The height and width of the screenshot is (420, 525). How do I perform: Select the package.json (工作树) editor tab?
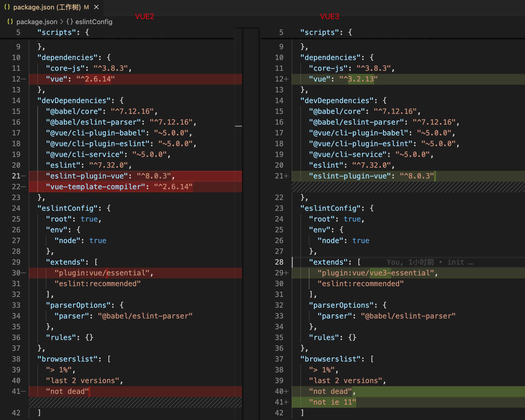pyautogui.click(x=52, y=7)
